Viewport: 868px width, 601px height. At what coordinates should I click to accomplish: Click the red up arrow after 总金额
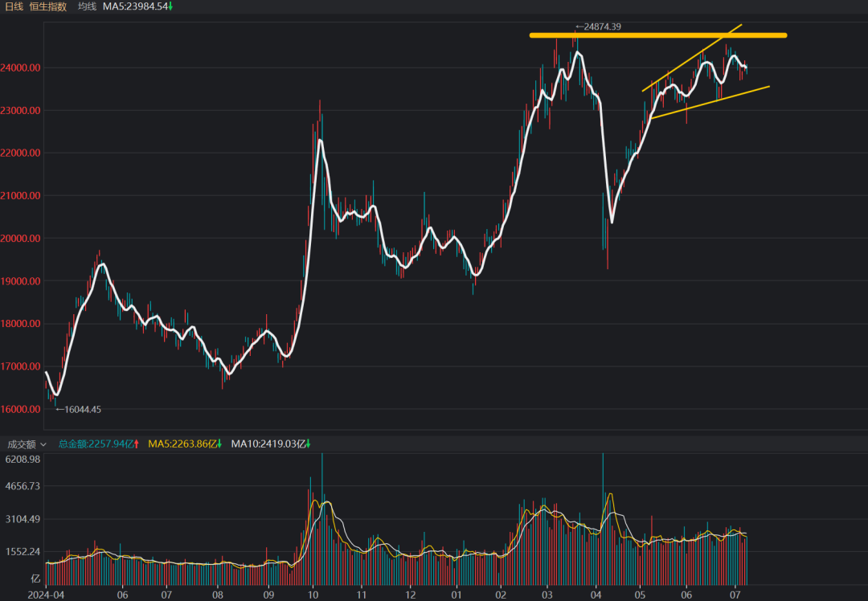tap(137, 444)
